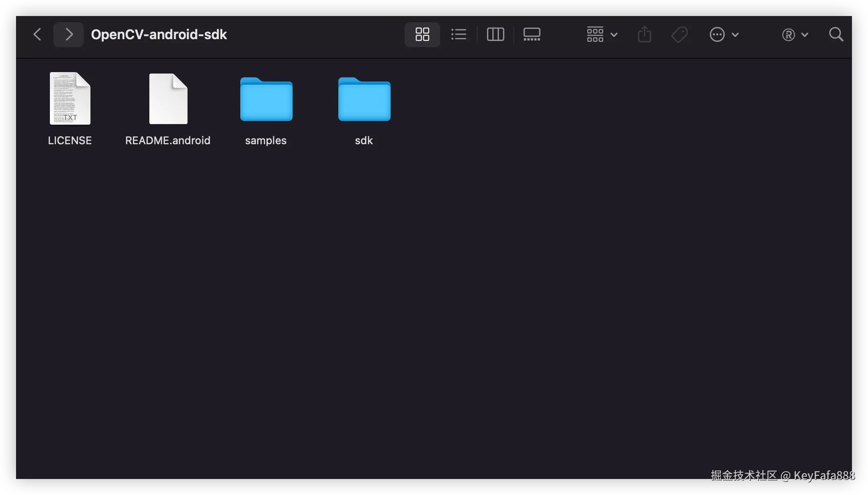Select the README.android file icon
868x495 pixels.
tap(168, 99)
